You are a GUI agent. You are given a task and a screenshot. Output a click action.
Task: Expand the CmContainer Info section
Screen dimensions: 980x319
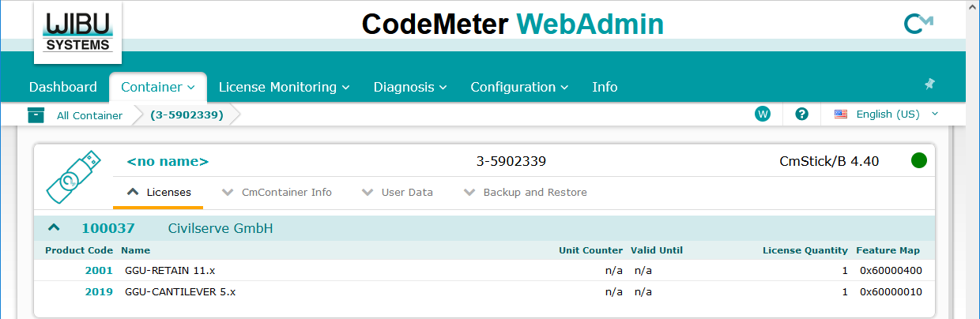[x=277, y=192]
